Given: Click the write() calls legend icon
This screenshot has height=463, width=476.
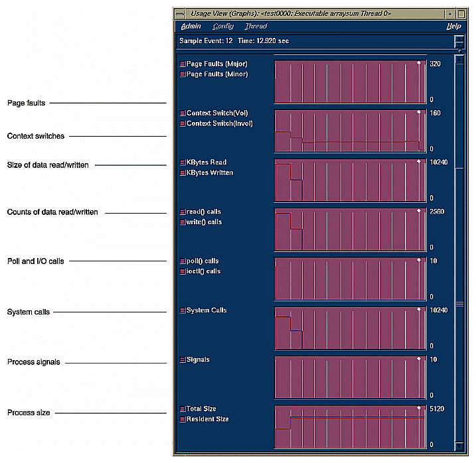Looking at the screenshot, I should tap(183, 222).
